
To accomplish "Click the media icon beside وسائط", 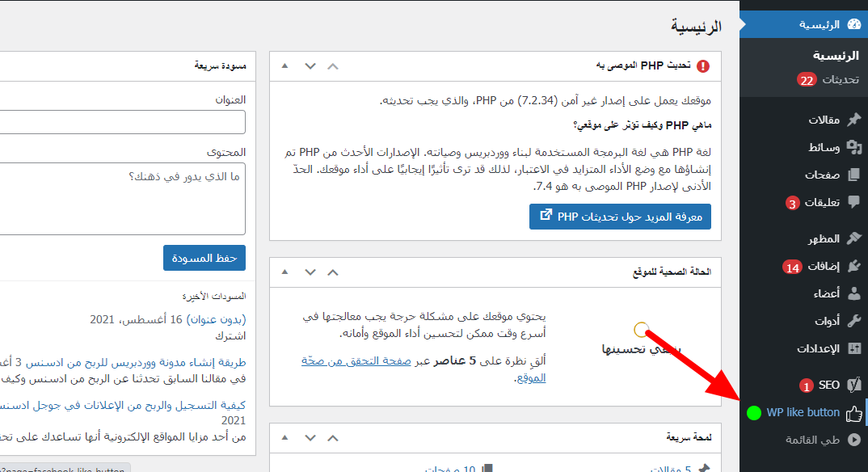I will click(854, 147).
